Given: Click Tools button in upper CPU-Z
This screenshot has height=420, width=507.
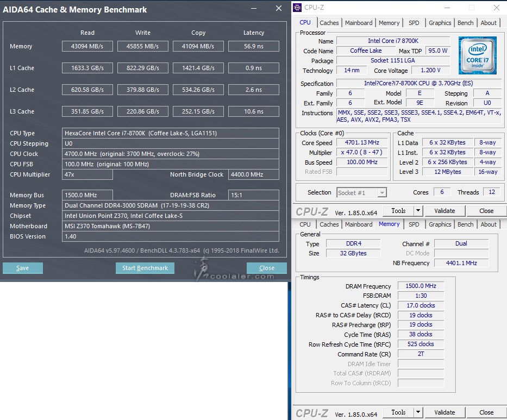Looking at the screenshot, I should click(x=398, y=211).
